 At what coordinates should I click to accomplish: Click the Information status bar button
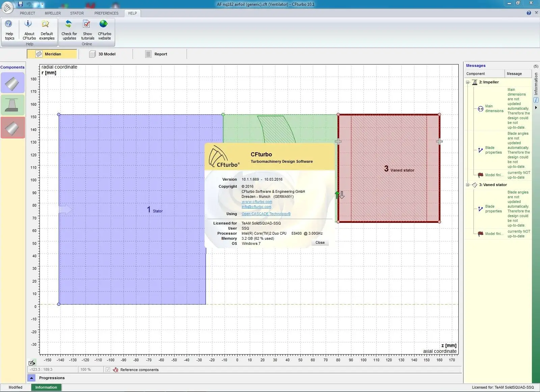click(x=46, y=387)
